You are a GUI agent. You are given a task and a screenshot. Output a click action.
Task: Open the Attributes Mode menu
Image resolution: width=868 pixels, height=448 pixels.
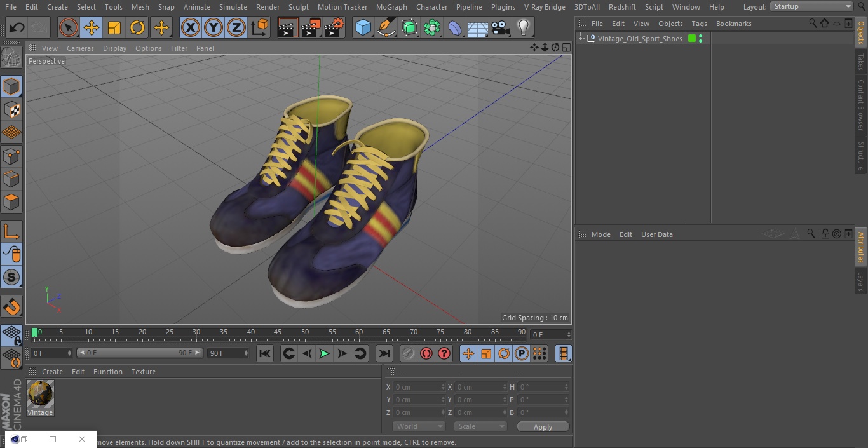600,234
